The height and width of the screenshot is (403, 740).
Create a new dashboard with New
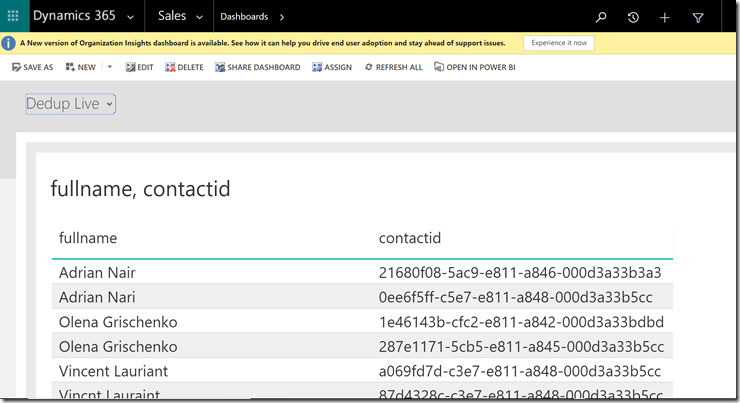pyautogui.click(x=80, y=67)
